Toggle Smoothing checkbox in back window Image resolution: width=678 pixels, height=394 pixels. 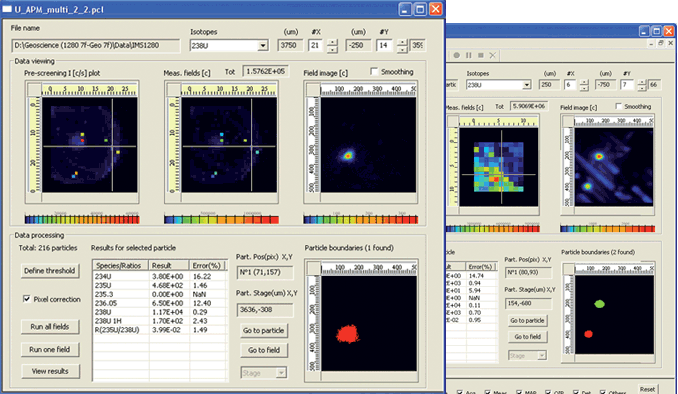(618, 106)
